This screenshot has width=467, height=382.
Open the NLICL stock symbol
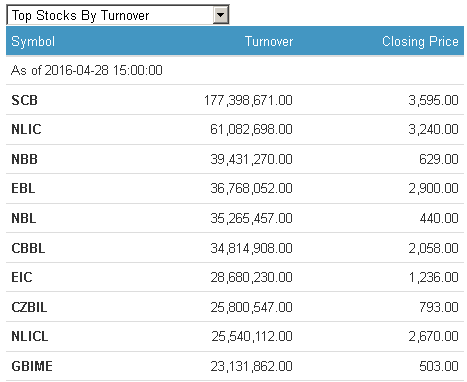[30, 336]
